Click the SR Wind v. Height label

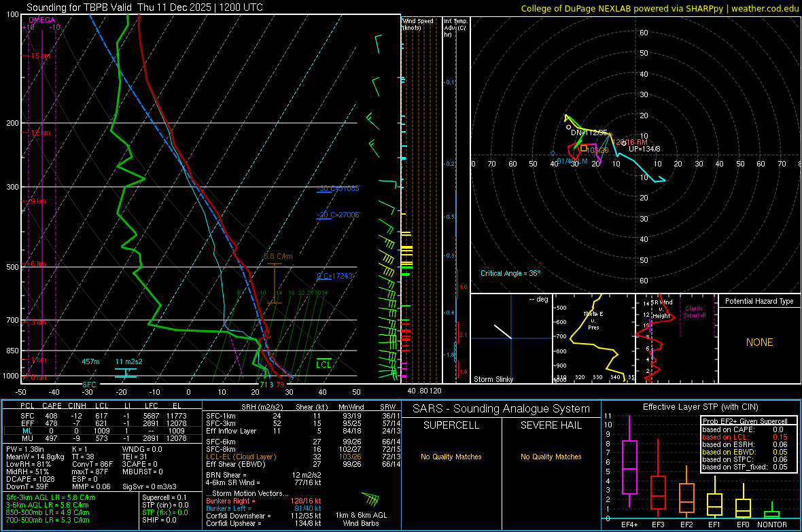(661, 309)
